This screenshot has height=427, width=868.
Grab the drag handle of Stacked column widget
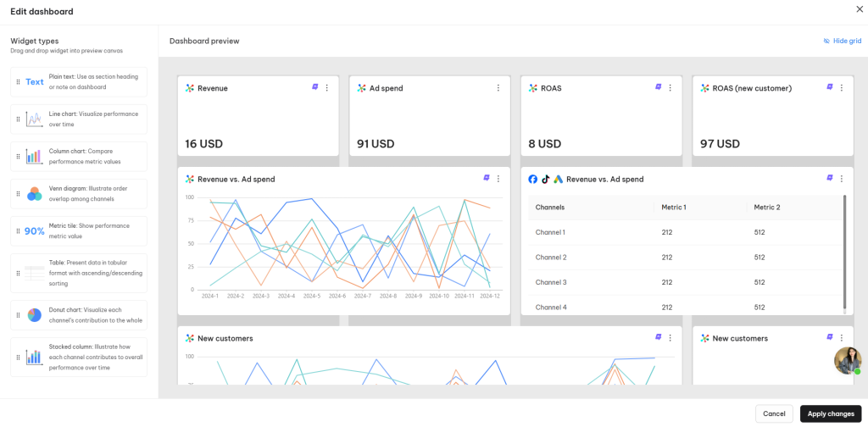[x=18, y=357]
